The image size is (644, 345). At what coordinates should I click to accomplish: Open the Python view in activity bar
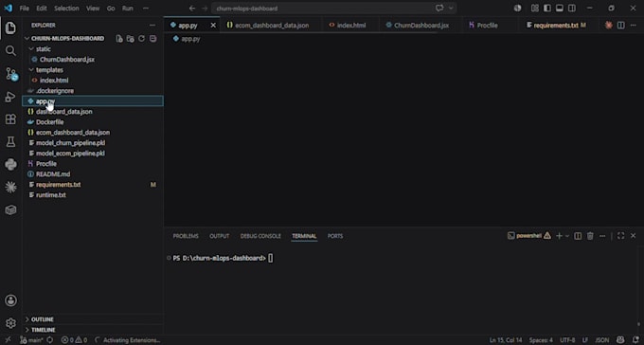[10, 165]
